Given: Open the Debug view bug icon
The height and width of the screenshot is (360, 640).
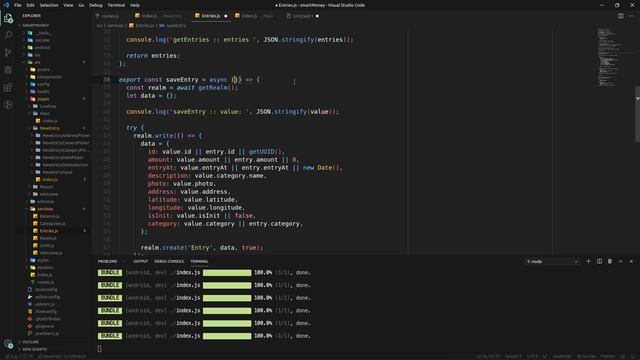Looking at the screenshot, I should pos(8,70).
